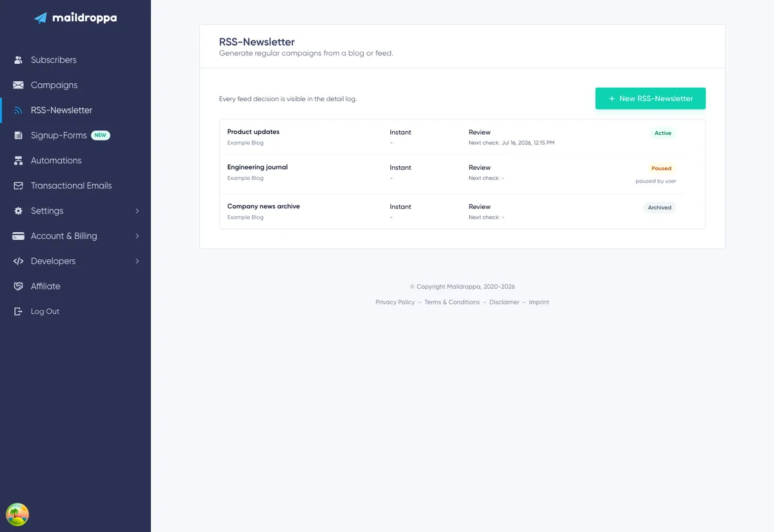
Task: Click the Automations flow icon
Action: pyautogui.click(x=18, y=161)
